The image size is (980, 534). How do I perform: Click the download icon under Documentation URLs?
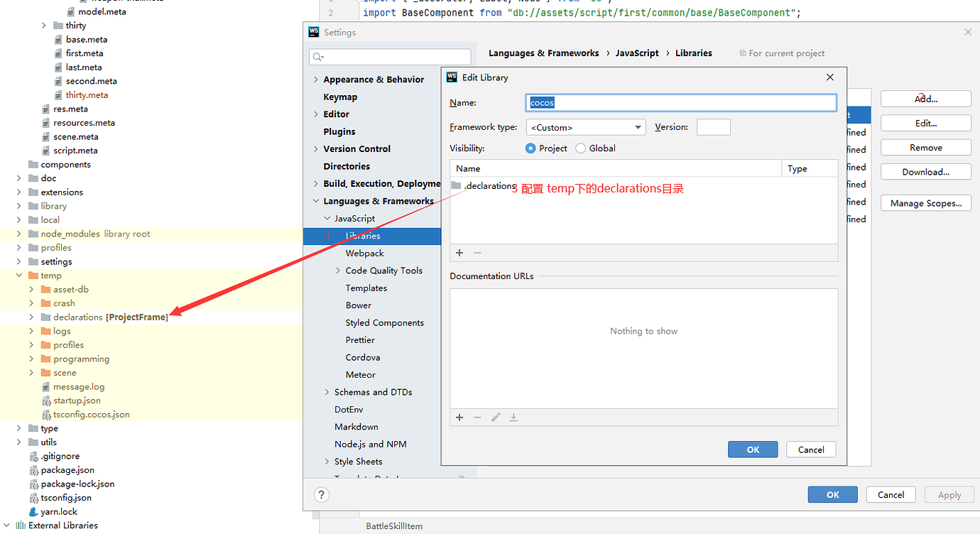point(513,418)
